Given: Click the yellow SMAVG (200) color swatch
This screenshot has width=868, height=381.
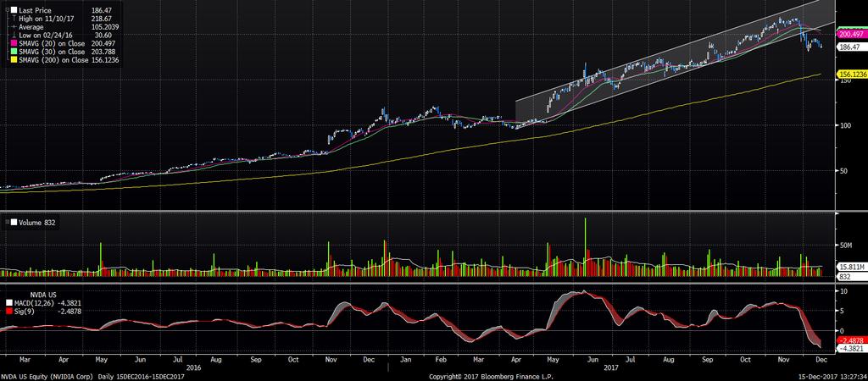Looking at the screenshot, I should [x=14, y=60].
